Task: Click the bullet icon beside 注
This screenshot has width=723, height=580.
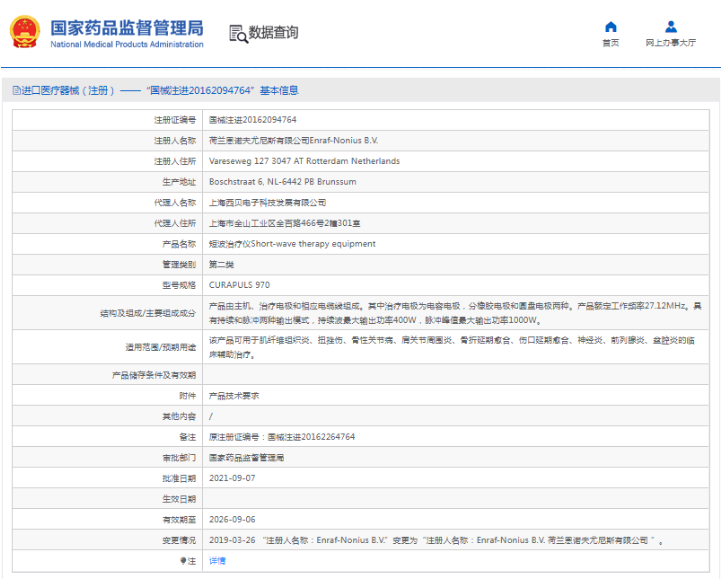Action: tap(183, 561)
